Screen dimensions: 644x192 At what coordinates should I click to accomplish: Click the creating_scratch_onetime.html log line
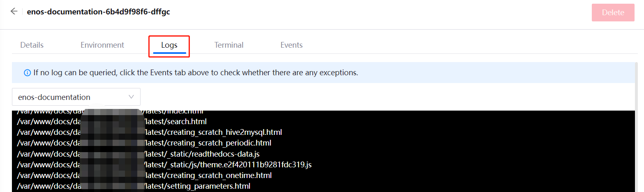[x=208, y=176]
